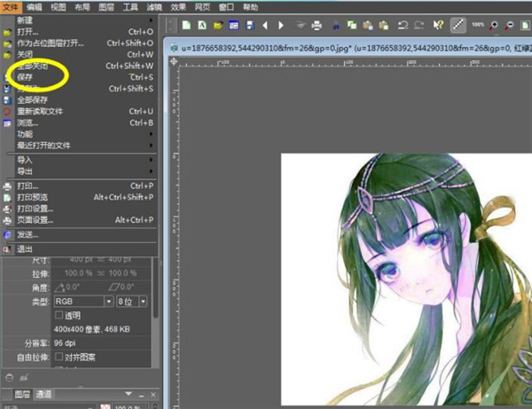Click the scanner acquire toolbar icon
The image size is (532, 409).
coord(301,25)
